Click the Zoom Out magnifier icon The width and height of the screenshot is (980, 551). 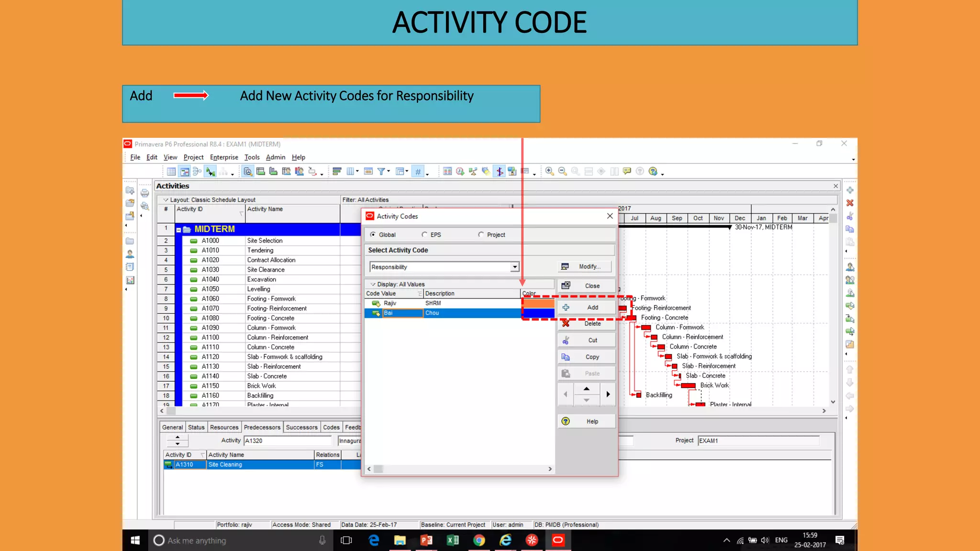coord(562,171)
